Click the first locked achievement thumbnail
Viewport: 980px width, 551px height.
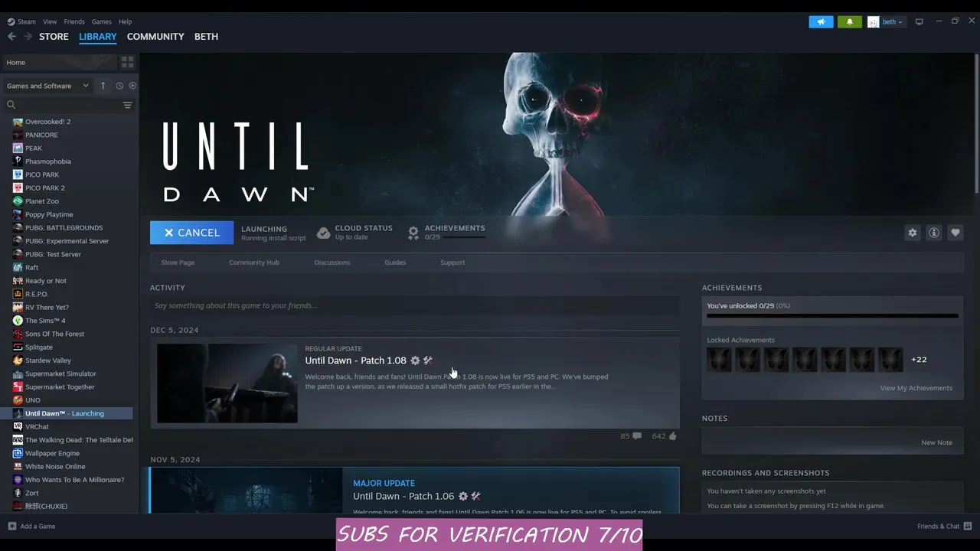[719, 360]
